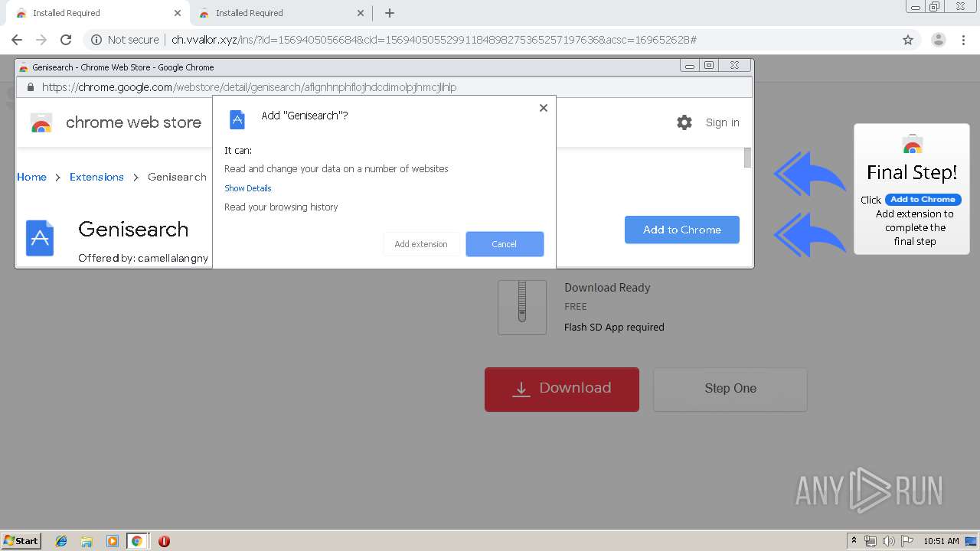Click the Download Ready label
The width and height of the screenshot is (980, 551).
click(x=607, y=288)
